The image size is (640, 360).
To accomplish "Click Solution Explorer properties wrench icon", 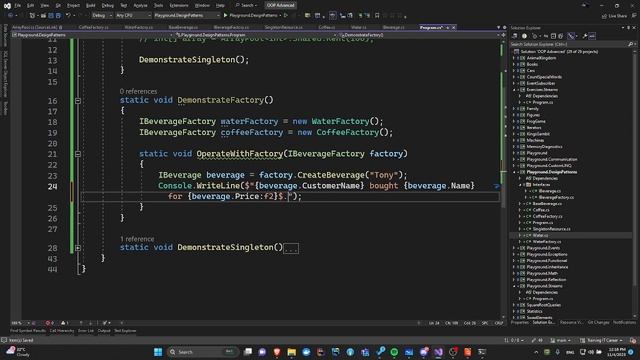I will pyautogui.click(x=584, y=36).
